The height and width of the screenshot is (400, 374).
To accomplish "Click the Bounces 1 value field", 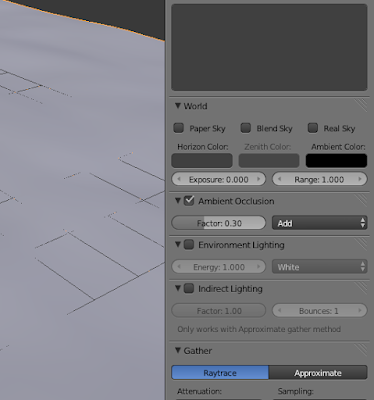I will click(x=320, y=311).
